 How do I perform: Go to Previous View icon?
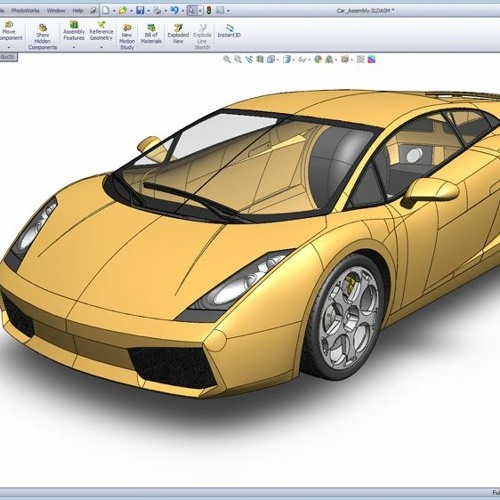pos(249,59)
